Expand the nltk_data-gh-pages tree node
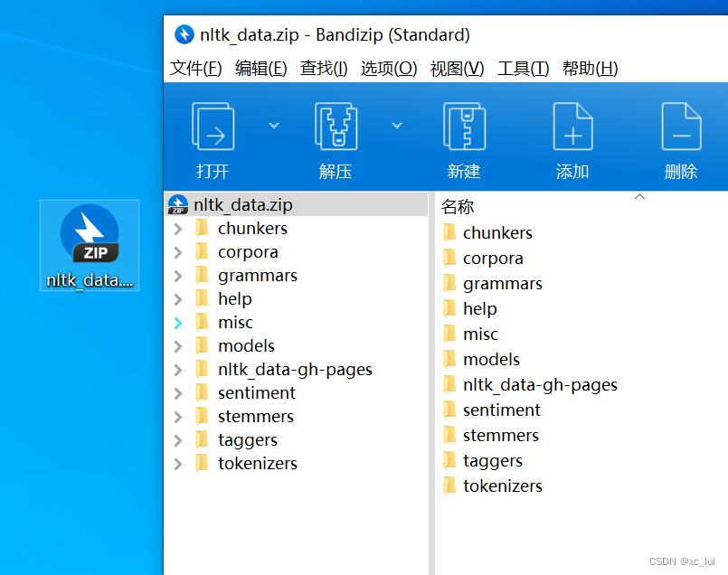This screenshot has width=728, height=575. click(178, 370)
